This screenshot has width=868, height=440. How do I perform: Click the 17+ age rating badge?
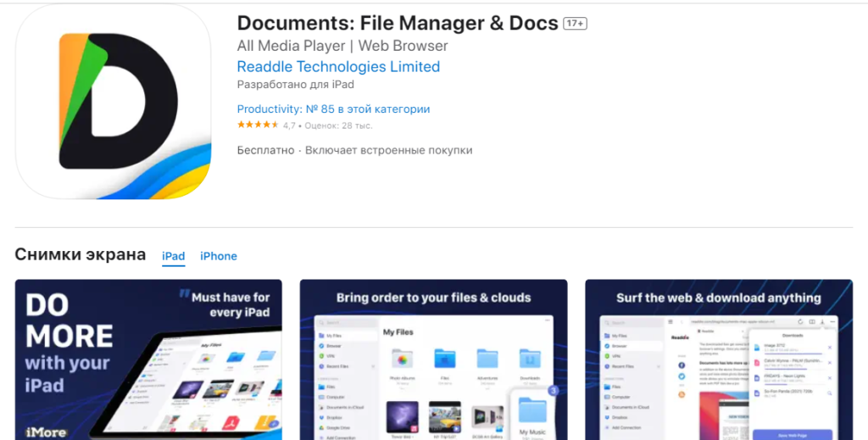pyautogui.click(x=576, y=23)
